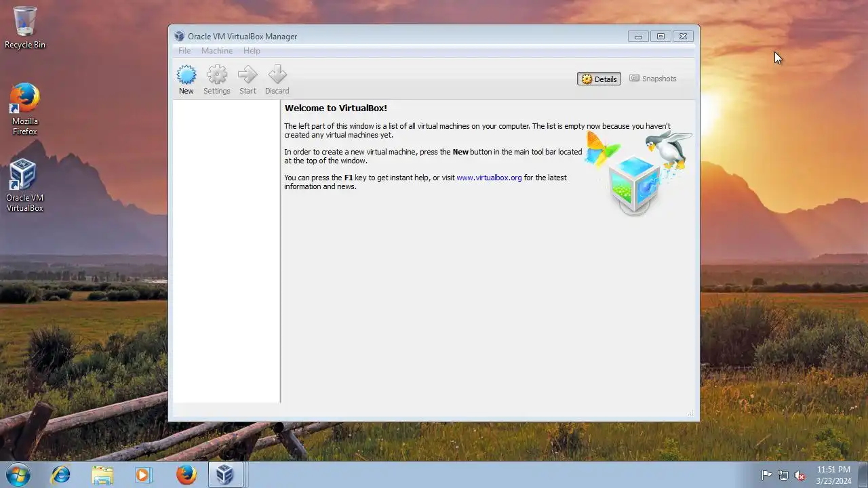Open the Settings gear toolbar icon
The image size is (868, 488).
point(217,79)
